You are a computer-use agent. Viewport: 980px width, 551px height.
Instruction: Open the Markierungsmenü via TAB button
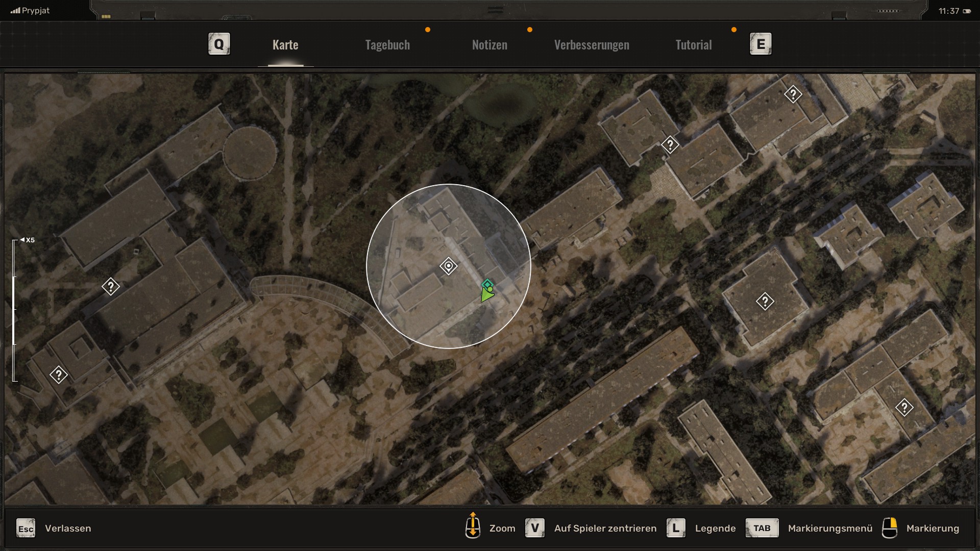pyautogui.click(x=762, y=528)
